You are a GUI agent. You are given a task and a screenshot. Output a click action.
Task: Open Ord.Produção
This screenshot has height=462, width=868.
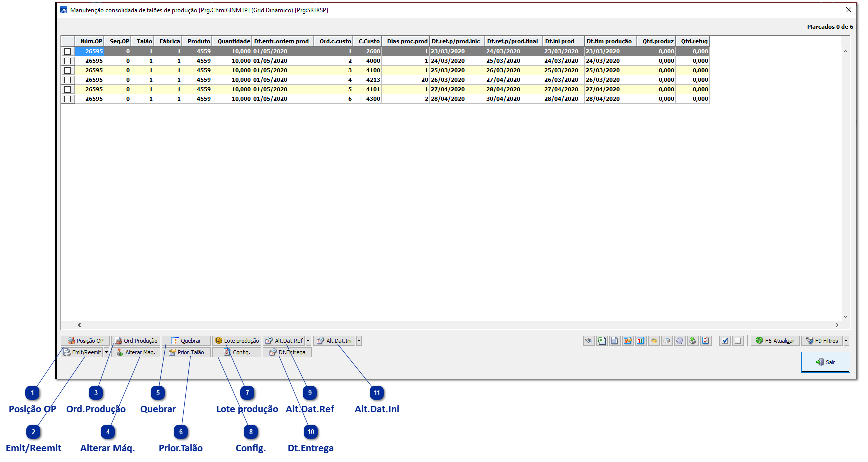pyautogui.click(x=136, y=341)
